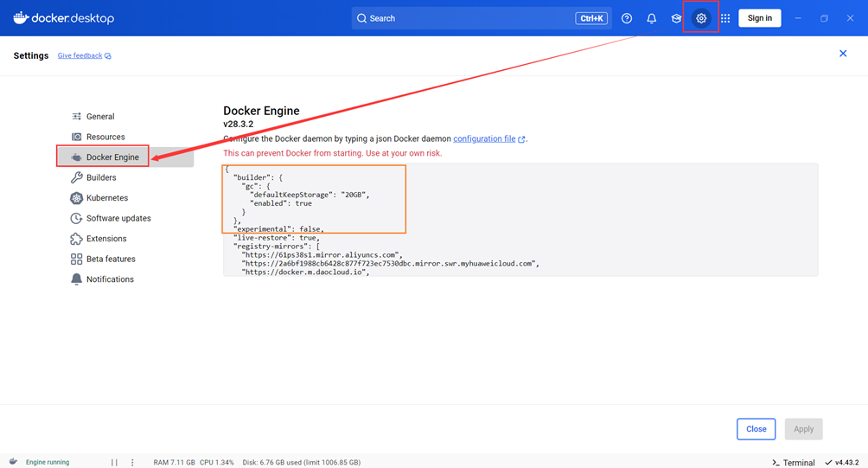The width and height of the screenshot is (868, 468).
Task: Click the "experimental": false line
Action: pos(278,228)
